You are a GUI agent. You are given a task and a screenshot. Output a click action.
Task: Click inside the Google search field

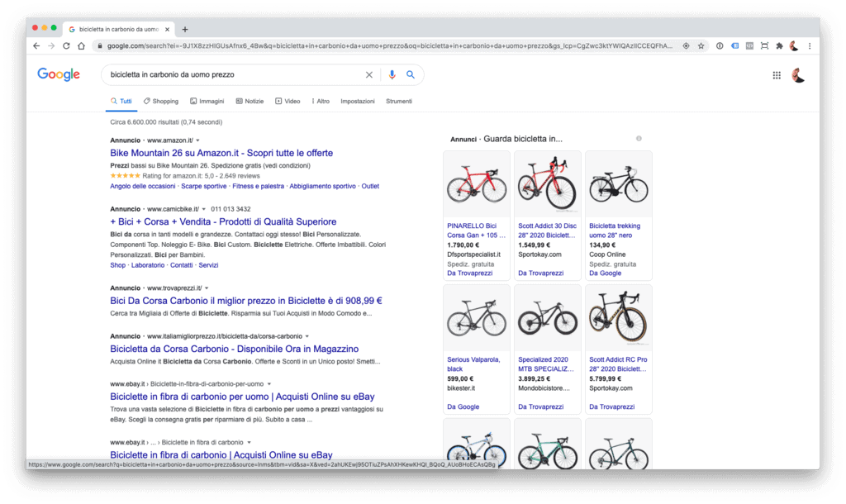coord(235,74)
